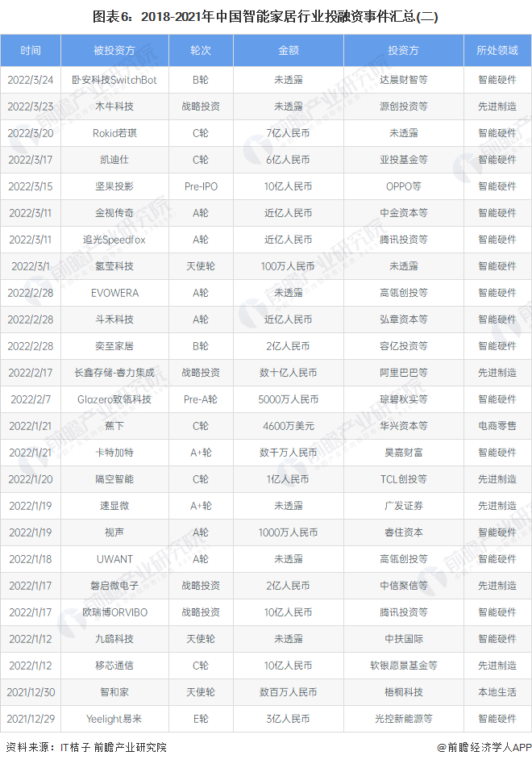Click the 本地生活 field cell

(497, 692)
